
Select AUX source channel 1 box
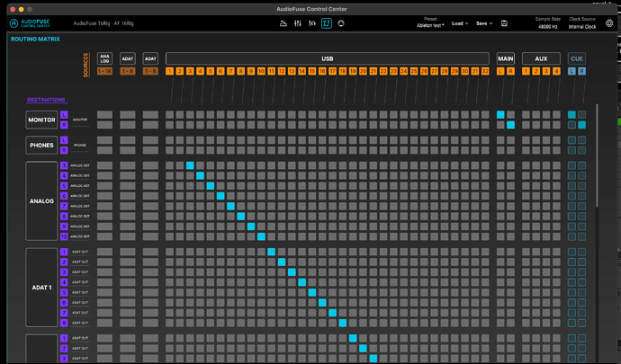pos(526,71)
